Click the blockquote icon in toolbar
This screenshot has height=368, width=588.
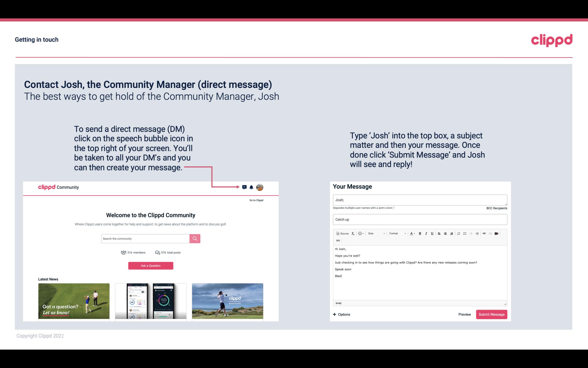point(337,241)
